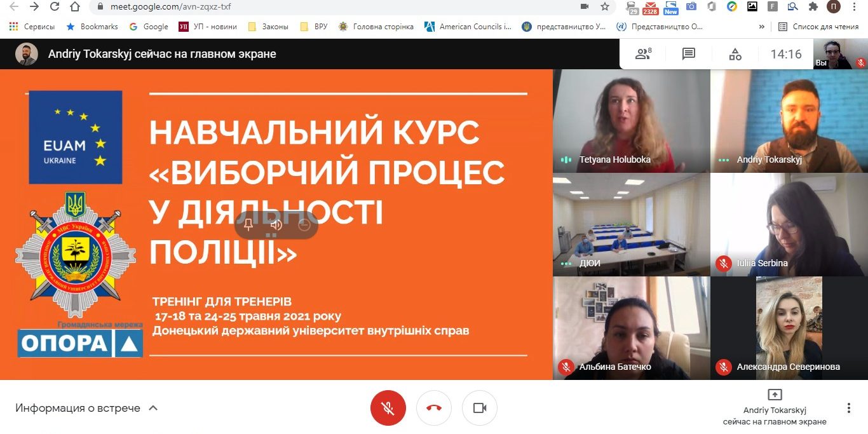Open the 'Bookmarks' bookmark

(92, 27)
